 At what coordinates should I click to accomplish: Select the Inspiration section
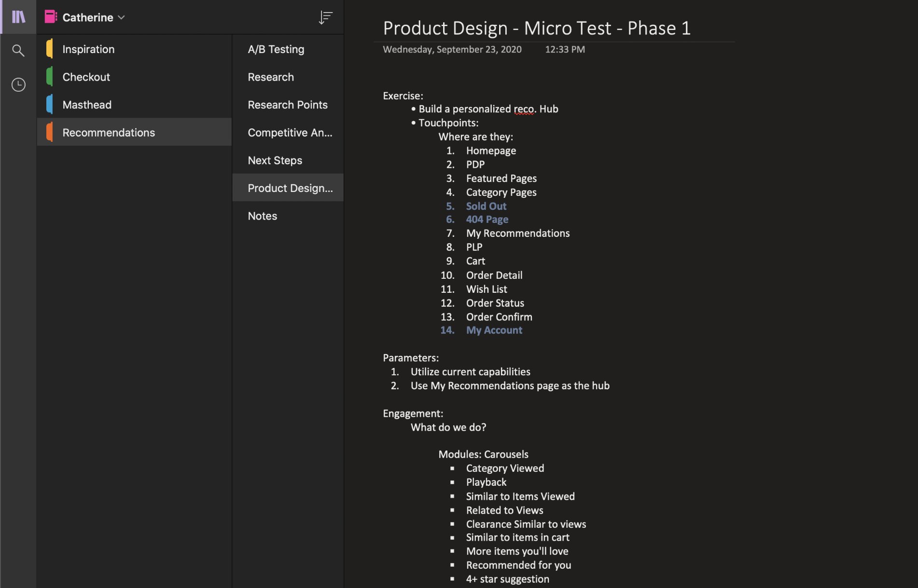[88, 49]
